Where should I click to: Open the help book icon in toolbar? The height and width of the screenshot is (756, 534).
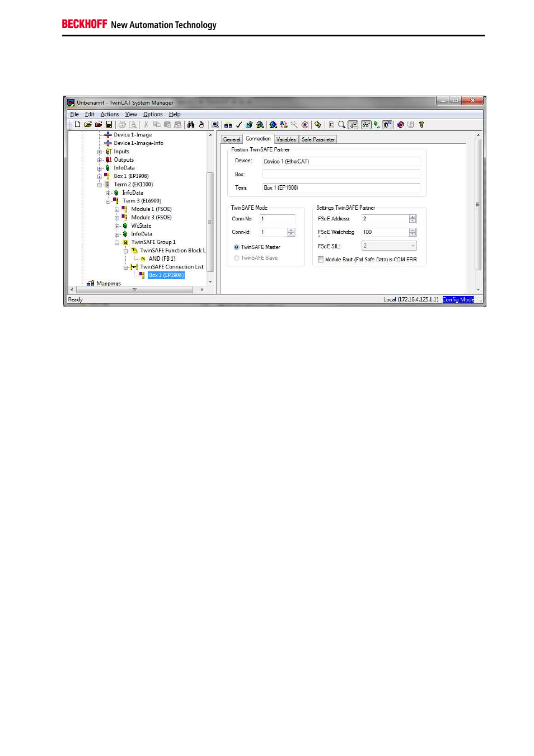point(400,125)
